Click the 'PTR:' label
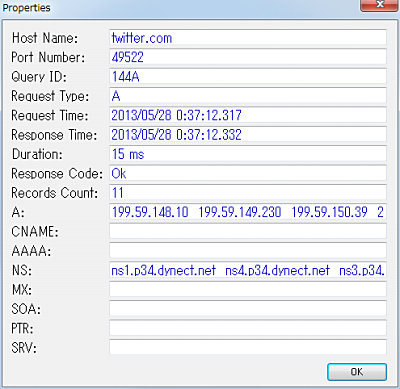400x389 pixels. (22, 328)
